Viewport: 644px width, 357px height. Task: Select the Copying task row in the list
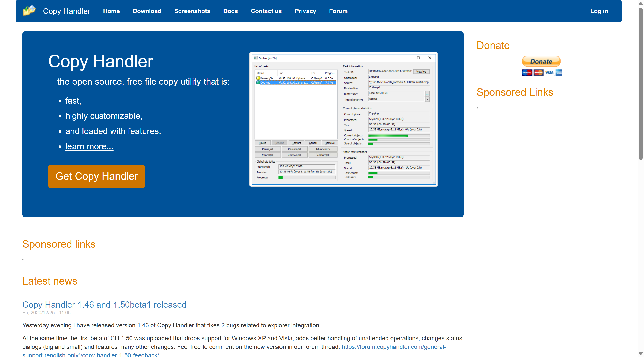[296, 82]
